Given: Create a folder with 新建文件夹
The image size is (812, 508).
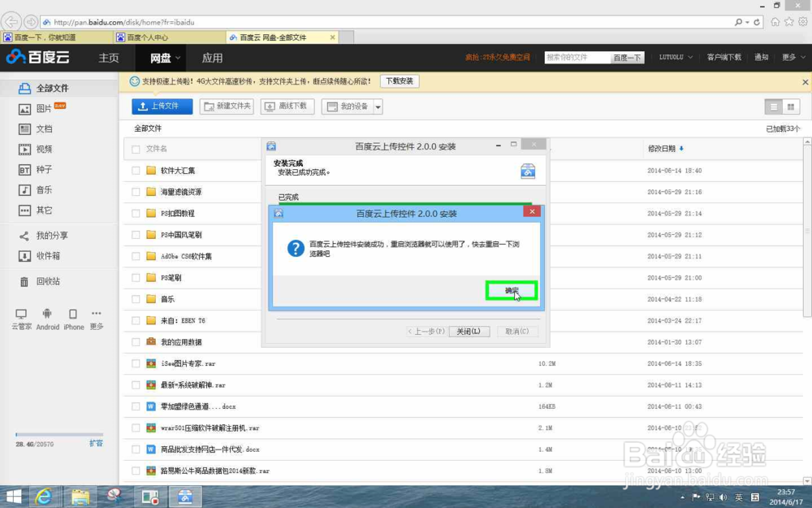Looking at the screenshot, I should [227, 106].
